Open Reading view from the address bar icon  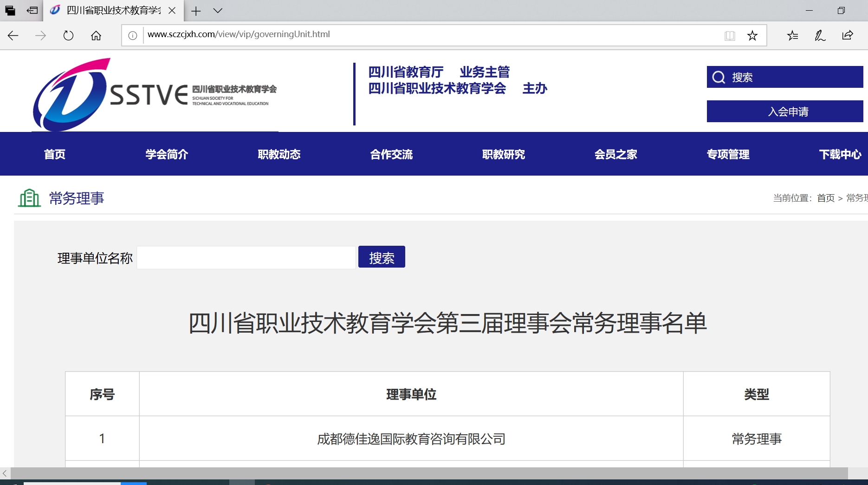pyautogui.click(x=730, y=35)
